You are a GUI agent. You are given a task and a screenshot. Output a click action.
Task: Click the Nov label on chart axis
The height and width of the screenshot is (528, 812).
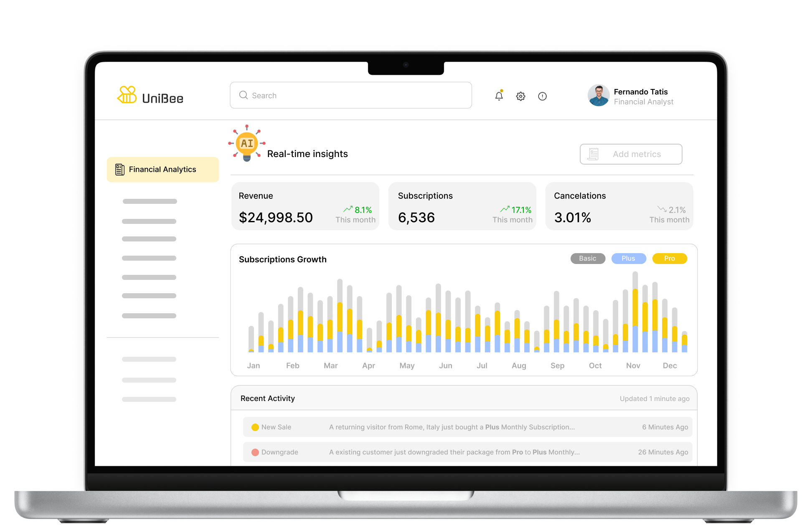[x=633, y=366]
